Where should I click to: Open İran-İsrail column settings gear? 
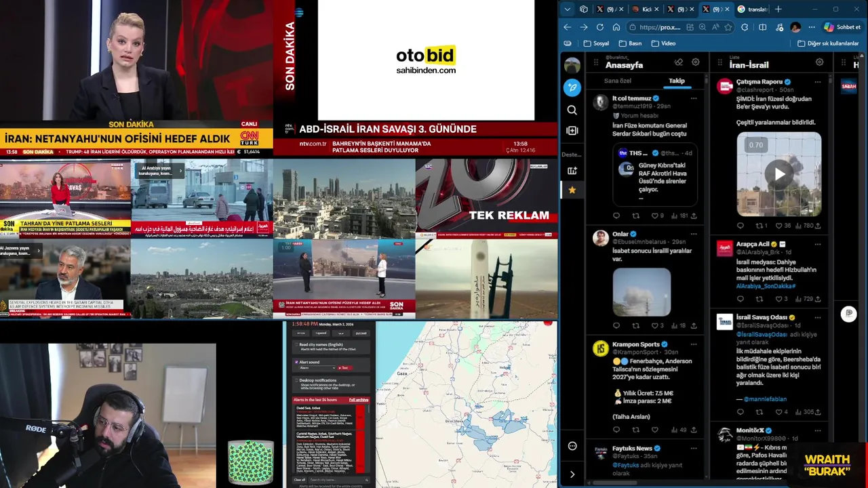coord(820,62)
